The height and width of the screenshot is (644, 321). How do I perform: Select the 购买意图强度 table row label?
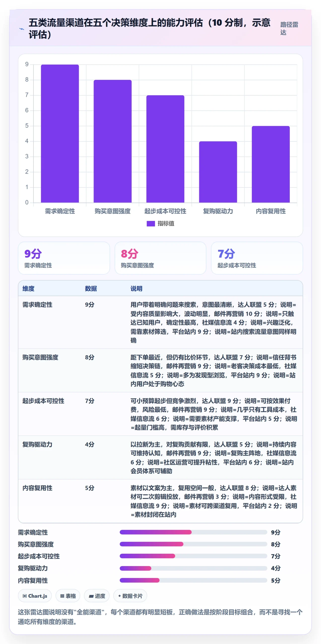pos(40,357)
